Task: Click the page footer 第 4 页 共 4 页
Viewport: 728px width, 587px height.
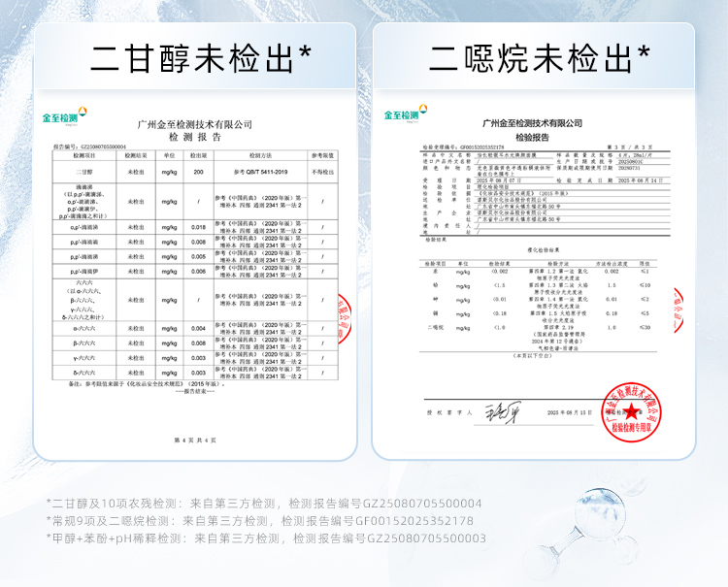Action: click(x=195, y=440)
